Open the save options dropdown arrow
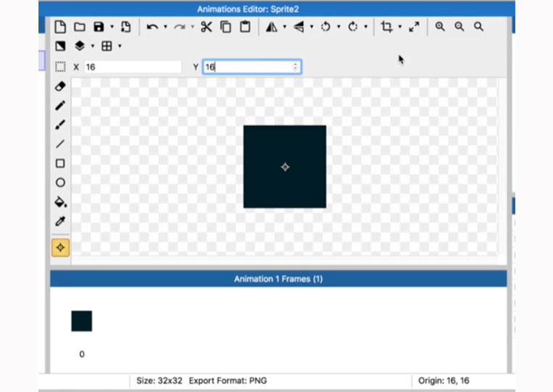This screenshot has height=392, width=553. (x=112, y=27)
